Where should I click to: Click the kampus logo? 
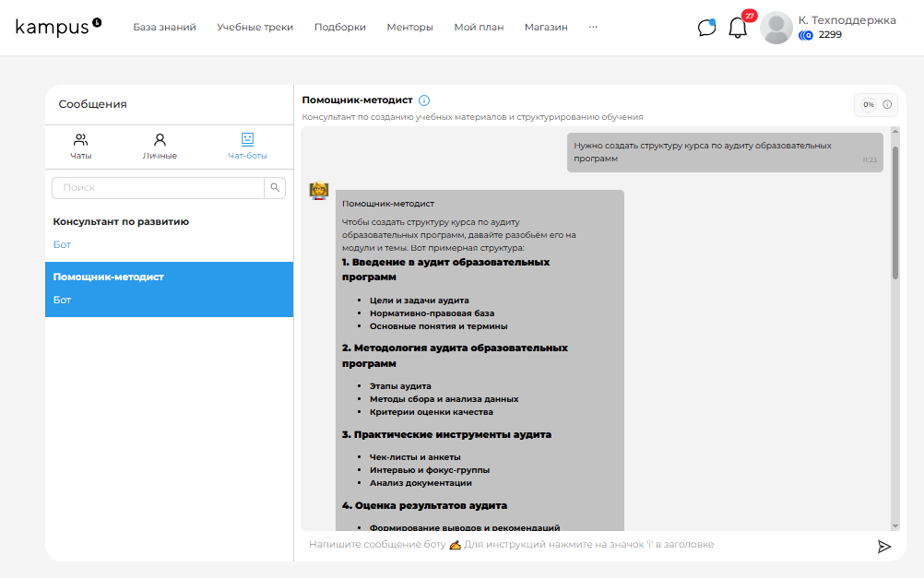click(x=54, y=26)
